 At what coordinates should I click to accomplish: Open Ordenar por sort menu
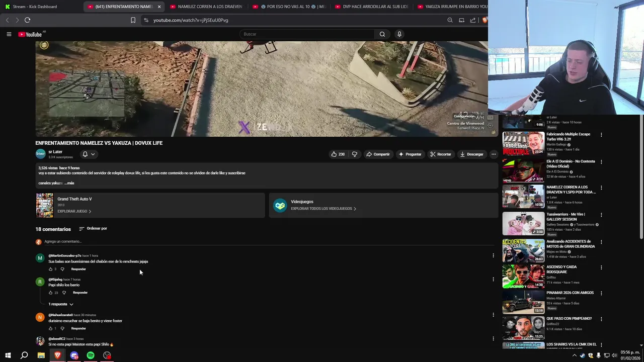(x=93, y=229)
